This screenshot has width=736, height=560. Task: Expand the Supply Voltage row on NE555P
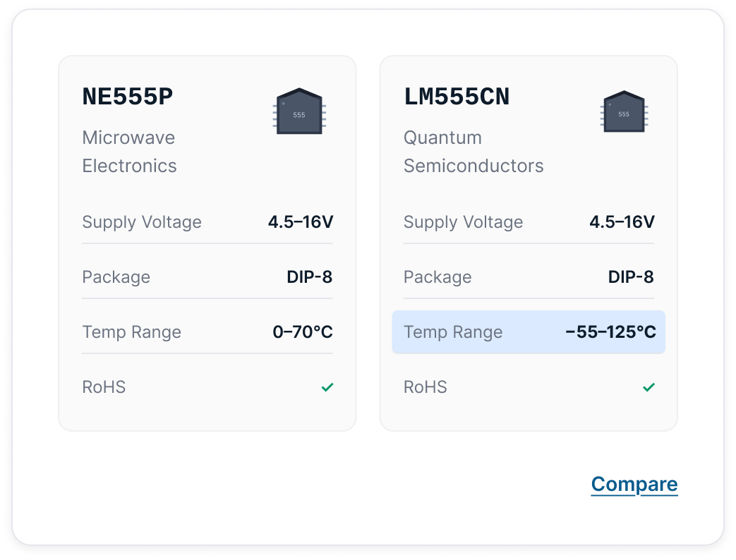(x=207, y=222)
